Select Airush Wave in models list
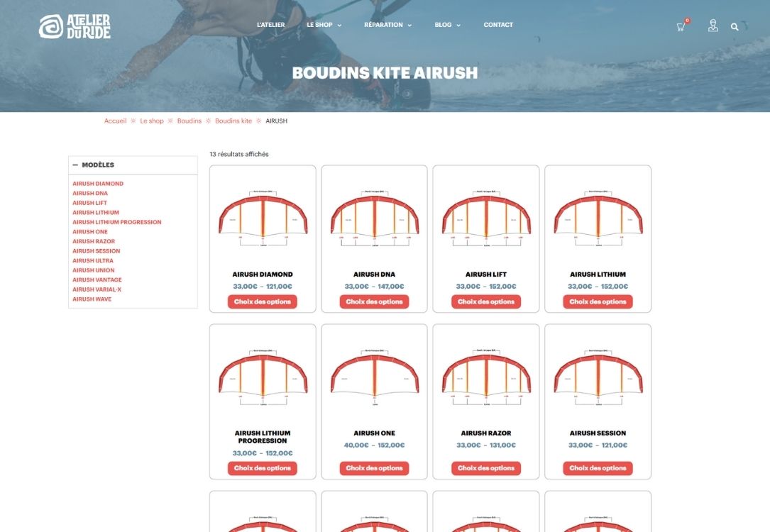770x532 pixels. pyautogui.click(x=92, y=299)
